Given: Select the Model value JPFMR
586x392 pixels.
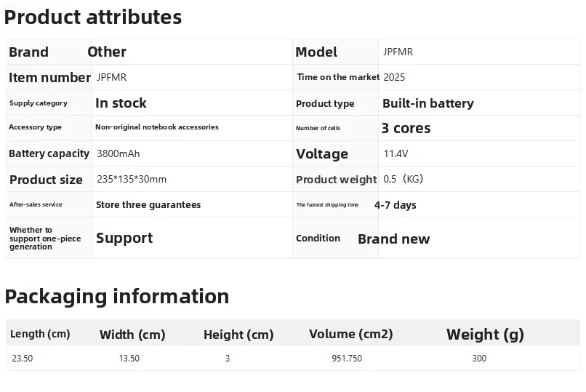Looking at the screenshot, I should click(x=398, y=52).
